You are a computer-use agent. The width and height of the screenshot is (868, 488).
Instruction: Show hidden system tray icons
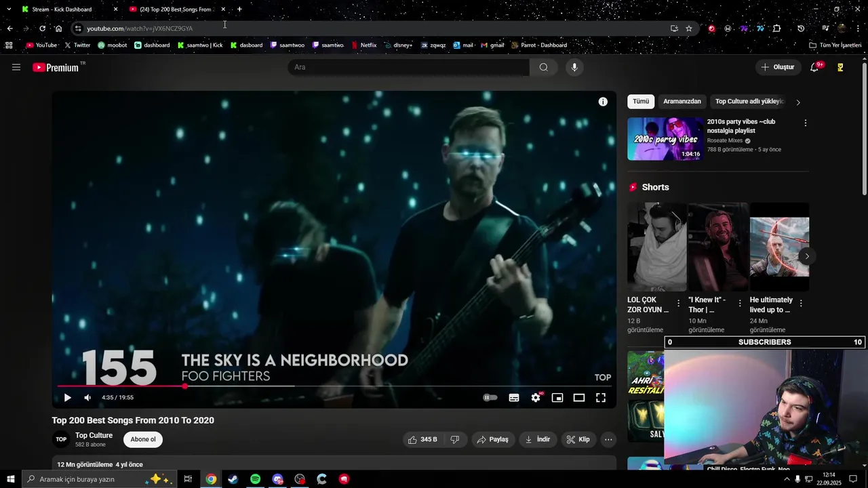(x=787, y=479)
